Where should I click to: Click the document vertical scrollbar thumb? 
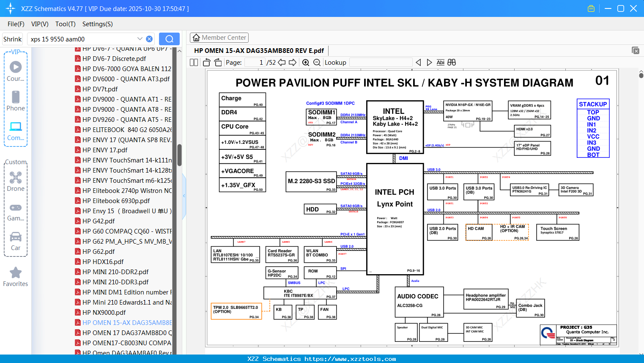pyautogui.click(x=641, y=75)
